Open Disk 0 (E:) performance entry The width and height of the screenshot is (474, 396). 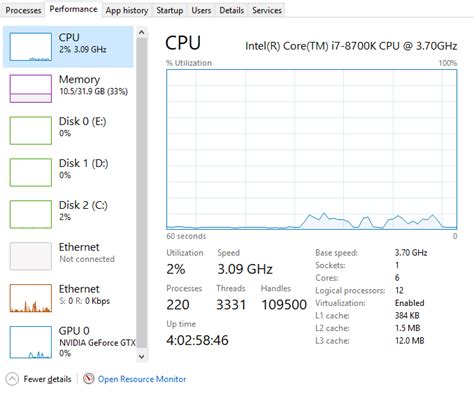click(x=68, y=130)
